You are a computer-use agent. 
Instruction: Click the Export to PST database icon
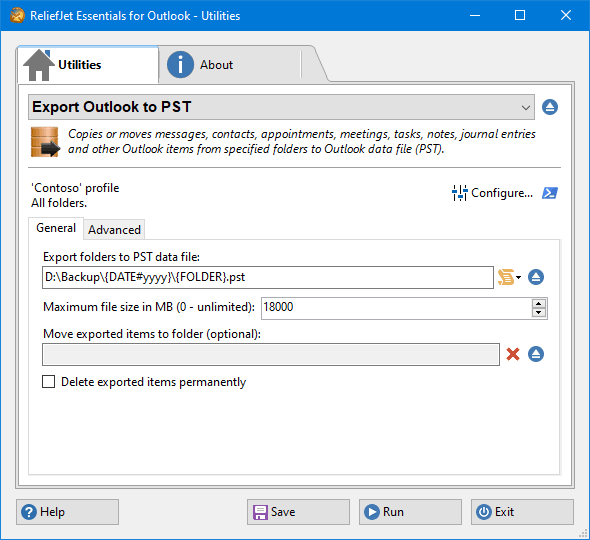[x=45, y=142]
